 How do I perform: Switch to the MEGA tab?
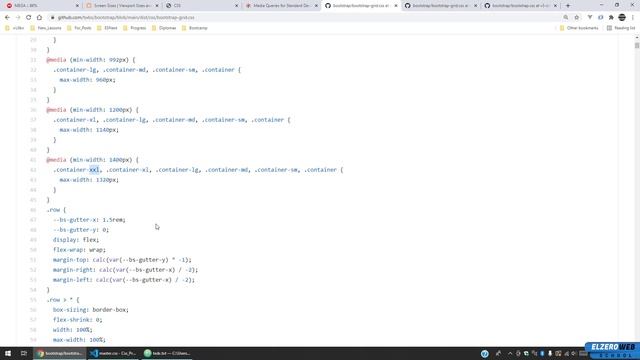tap(43, 6)
